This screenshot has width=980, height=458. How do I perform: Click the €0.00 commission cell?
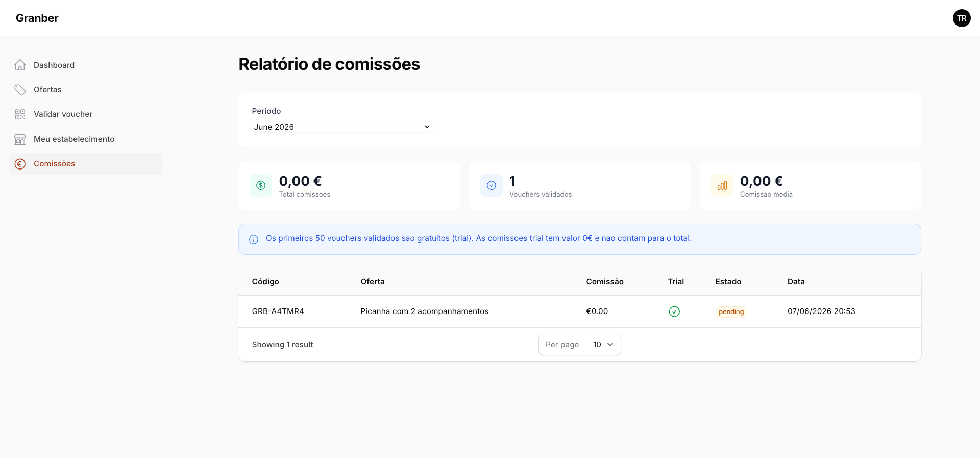[x=597, y=311]
